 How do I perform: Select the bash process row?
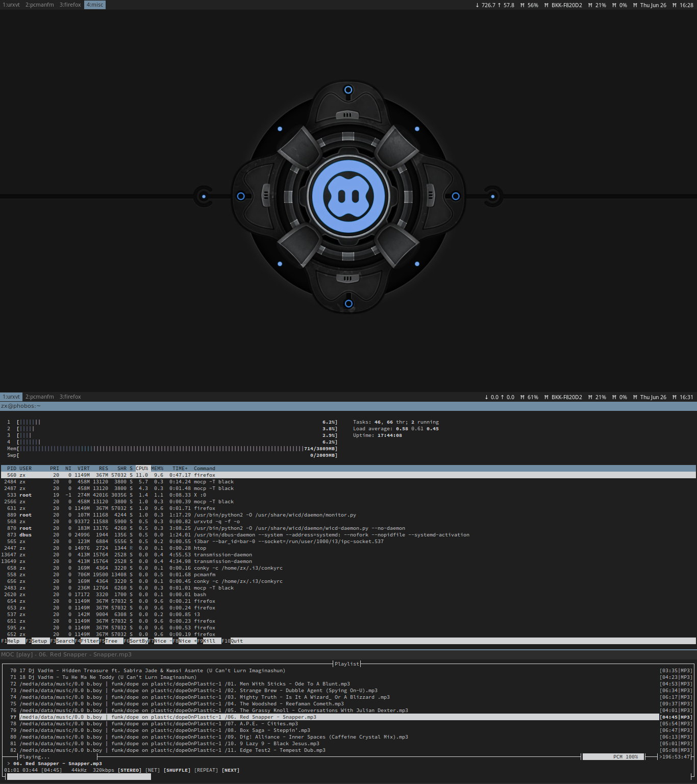pos(348,595)
